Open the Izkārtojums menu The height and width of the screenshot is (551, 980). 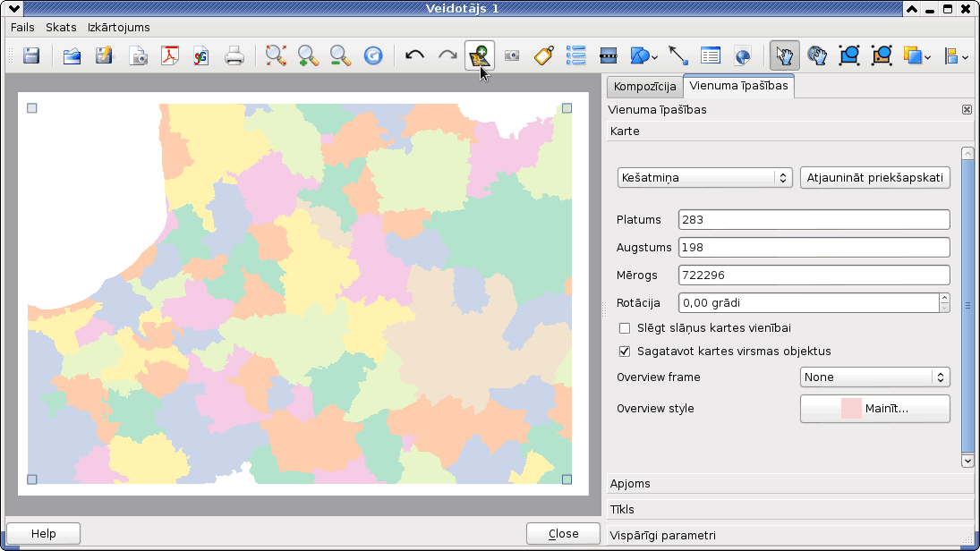coord(119,28)
